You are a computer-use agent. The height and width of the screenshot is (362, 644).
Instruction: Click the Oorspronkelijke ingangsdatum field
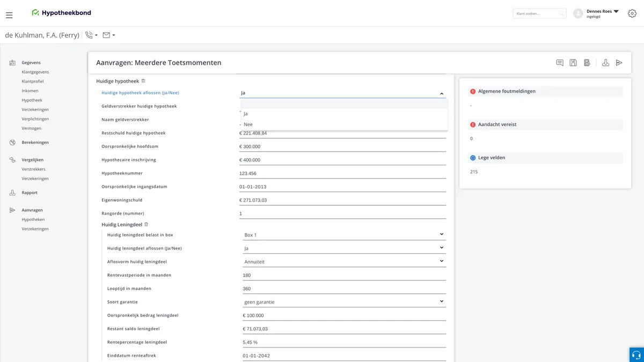[342, 187]
